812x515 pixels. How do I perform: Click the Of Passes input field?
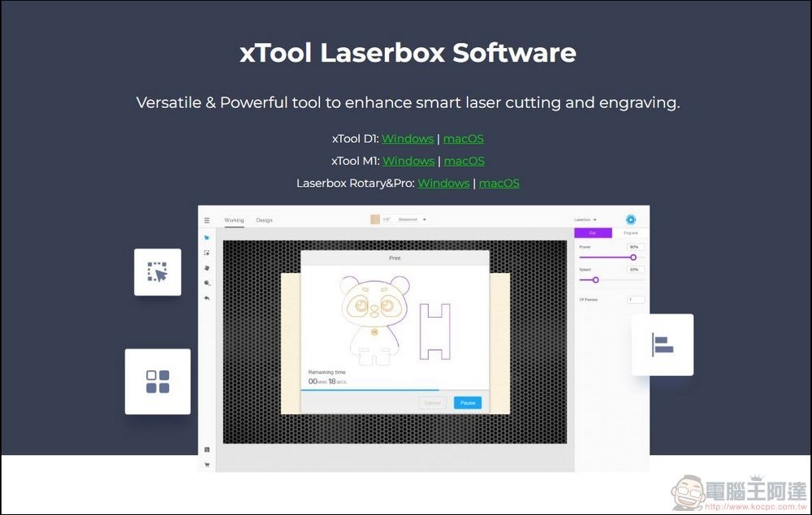pyautogui.click(x=636, y=300)
